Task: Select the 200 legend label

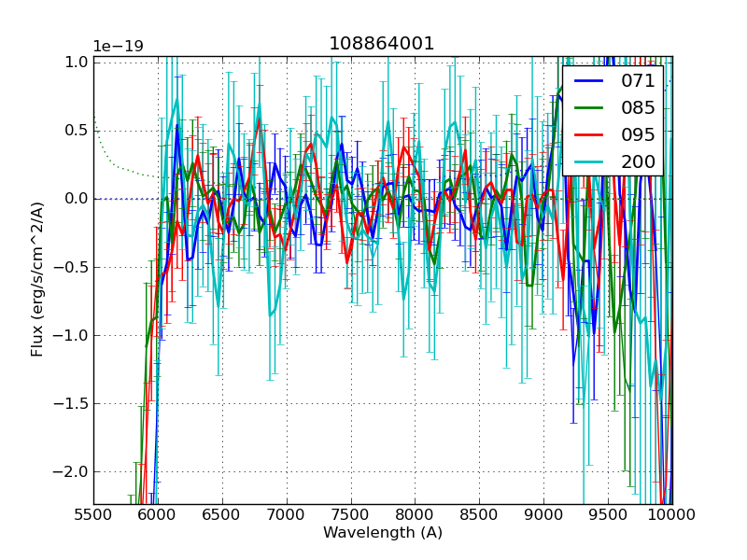Action: 638,161
